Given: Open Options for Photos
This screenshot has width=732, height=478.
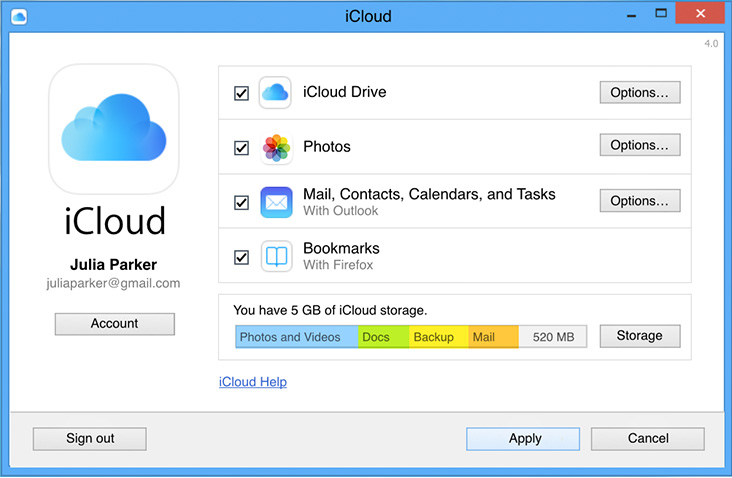Looking at the screenshot, I should coord(639,146).
